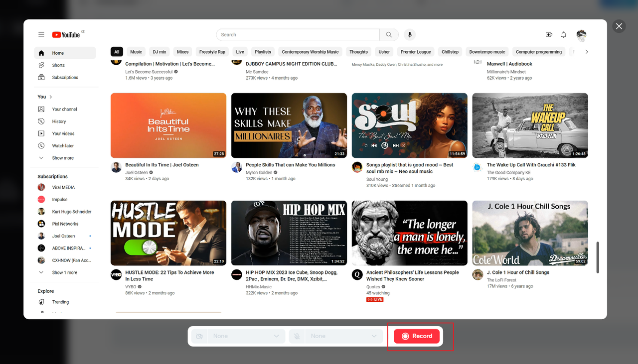
Task: Click channel avatar beside People Skills video
Action: (x=237, y=167)
